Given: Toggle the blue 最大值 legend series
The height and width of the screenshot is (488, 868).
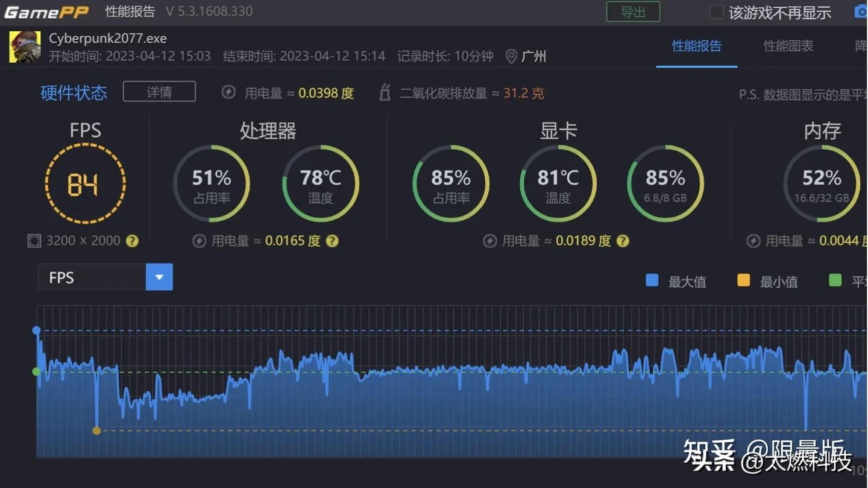Looking at the screenshot, I should tap(652, 280).
